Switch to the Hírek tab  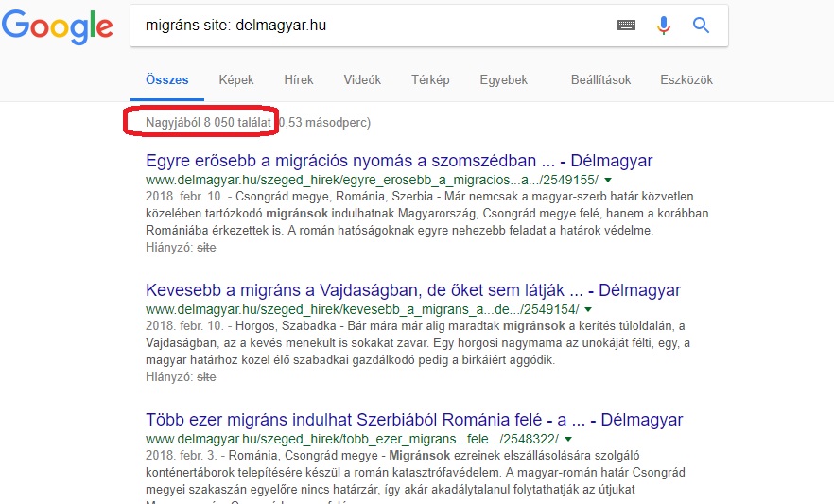click(299, 80)
